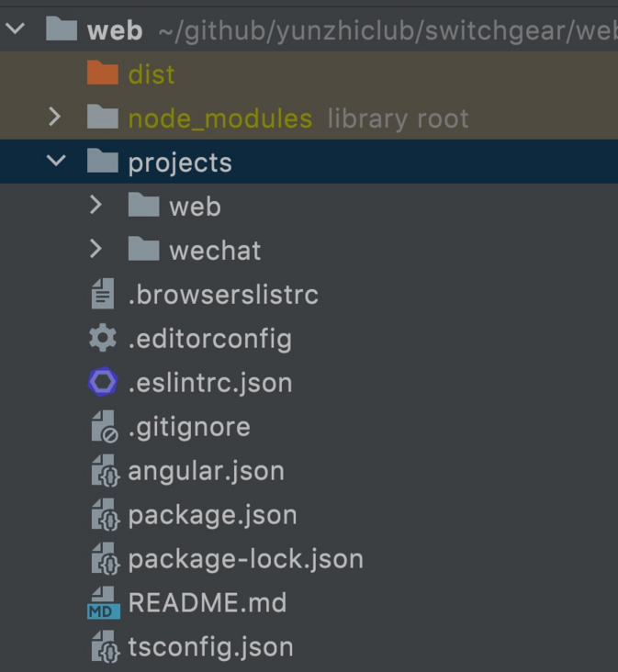Click the tsconfig.json file icon
This screenshot has width=618, height=672.
(x=103, y=647)
